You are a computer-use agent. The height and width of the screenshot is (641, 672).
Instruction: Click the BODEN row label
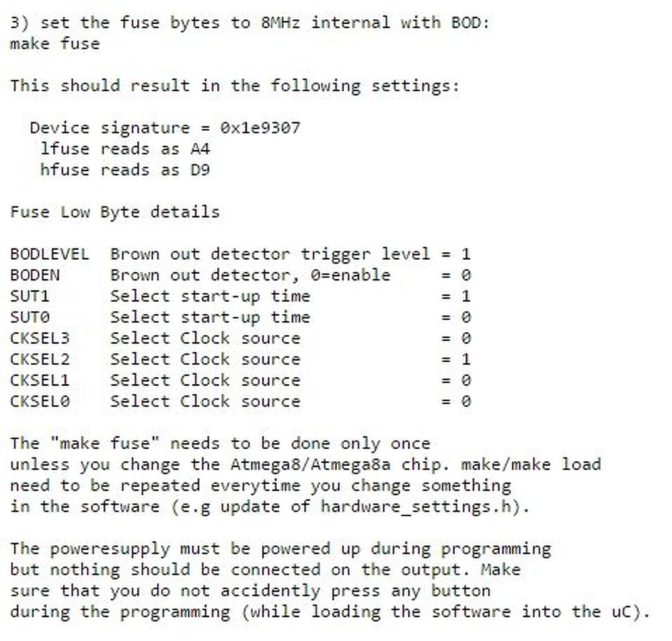pos(35,275)
